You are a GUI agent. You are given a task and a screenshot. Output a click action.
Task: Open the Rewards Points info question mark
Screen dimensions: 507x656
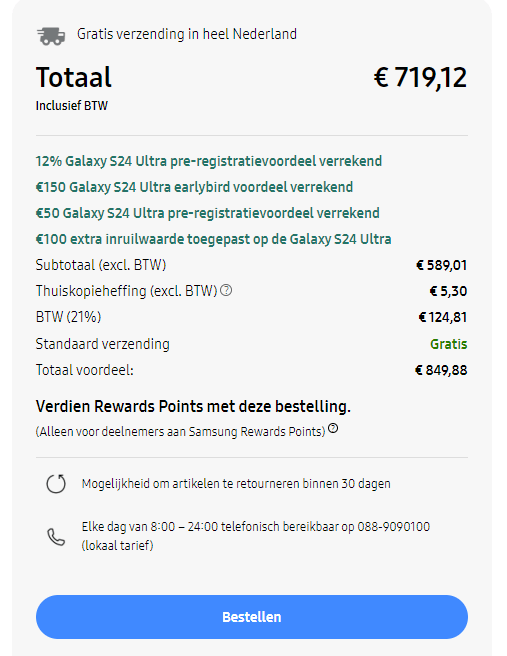point(333,428)
